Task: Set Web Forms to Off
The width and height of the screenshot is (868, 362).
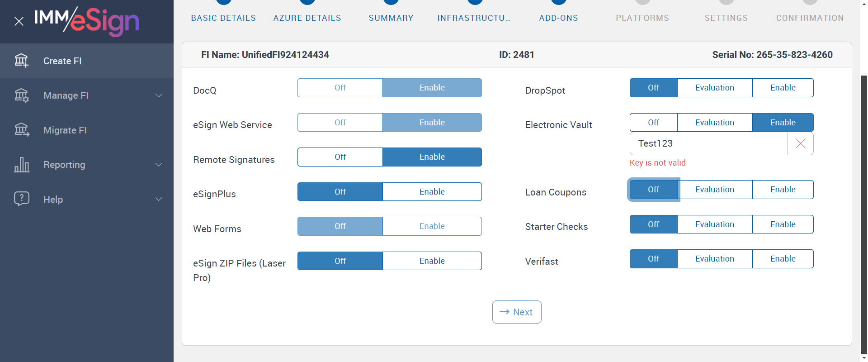Action: tap(340, 226)
